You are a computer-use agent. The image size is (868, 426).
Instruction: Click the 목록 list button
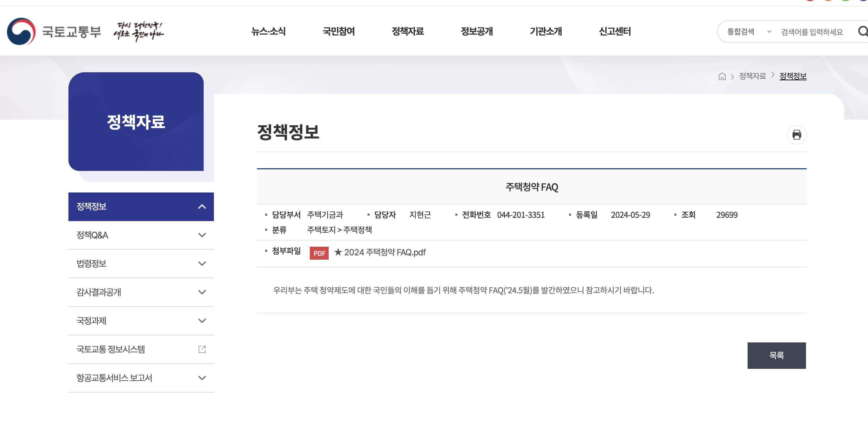[x=776, y=355]
